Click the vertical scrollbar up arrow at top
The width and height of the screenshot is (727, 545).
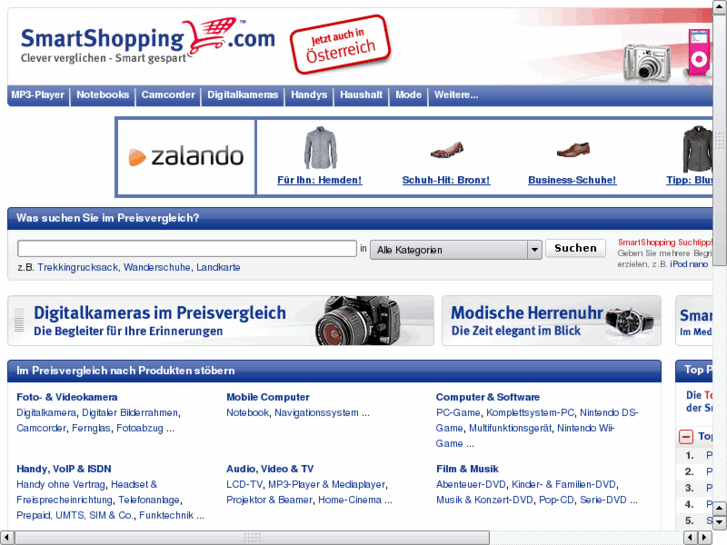point(719,7)
